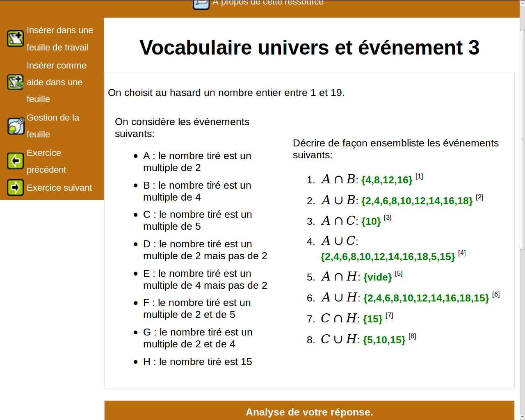The width and height of the screenshot is (525, 420).
Task: Click event 'H : le nombre tiré est 15'
Action: tap(198, 362)
